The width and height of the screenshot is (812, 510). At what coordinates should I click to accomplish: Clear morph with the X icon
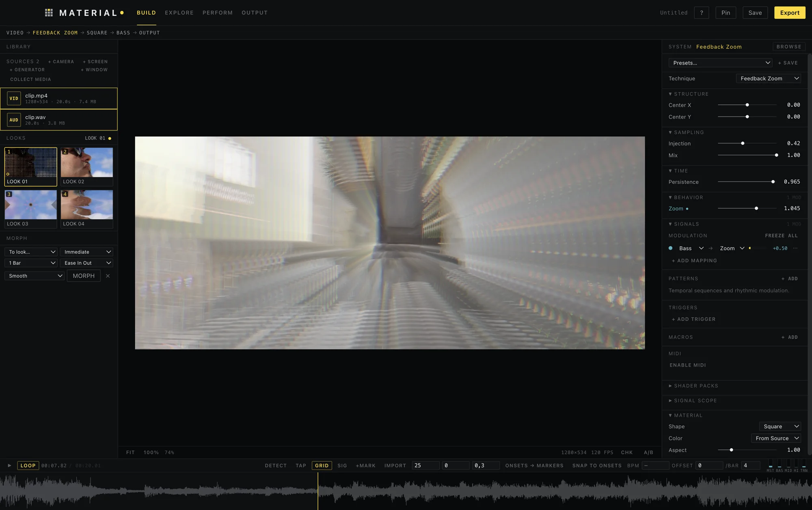tap(108, 276)
